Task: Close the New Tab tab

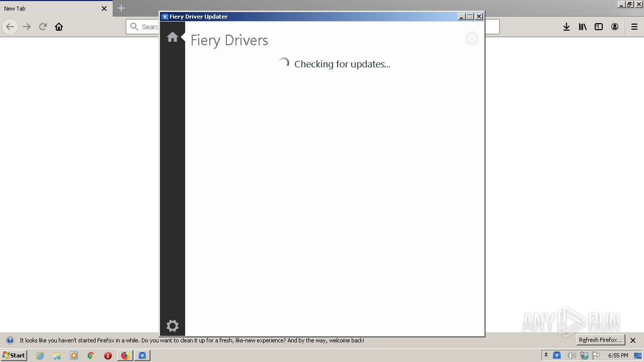Action: pos(104,9)
